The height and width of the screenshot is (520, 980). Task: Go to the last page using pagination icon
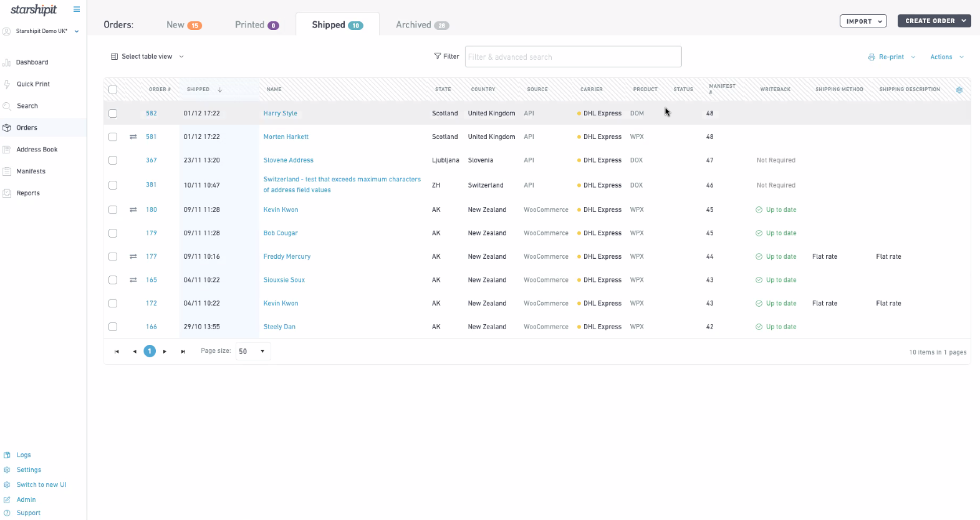[x=183, y=352]
